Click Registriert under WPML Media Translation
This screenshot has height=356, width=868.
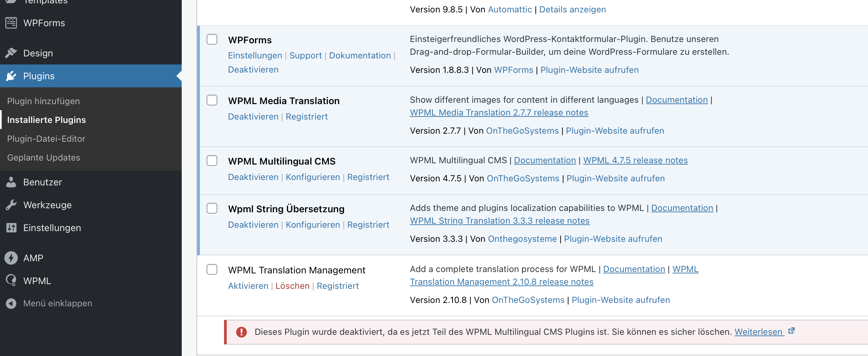point(307,117)
